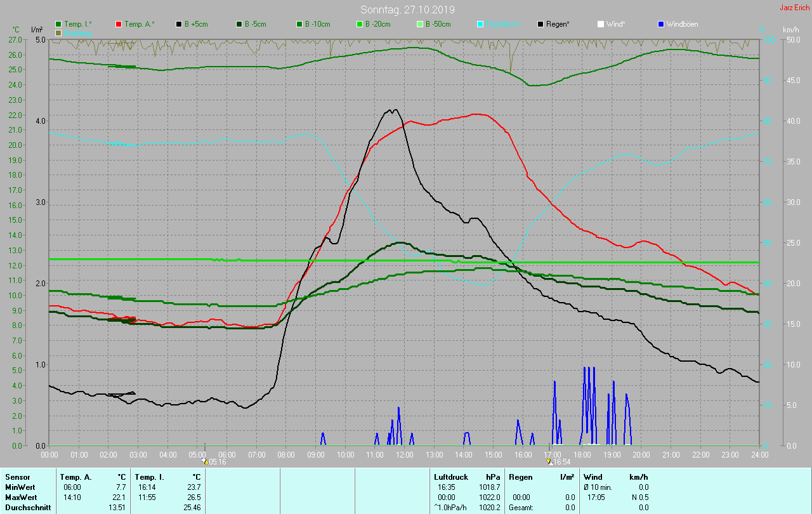Viewport: 812px width, 514px height.
Task: Click the red Temp. A. legend swatch
Action: click(x=119, y=24)
